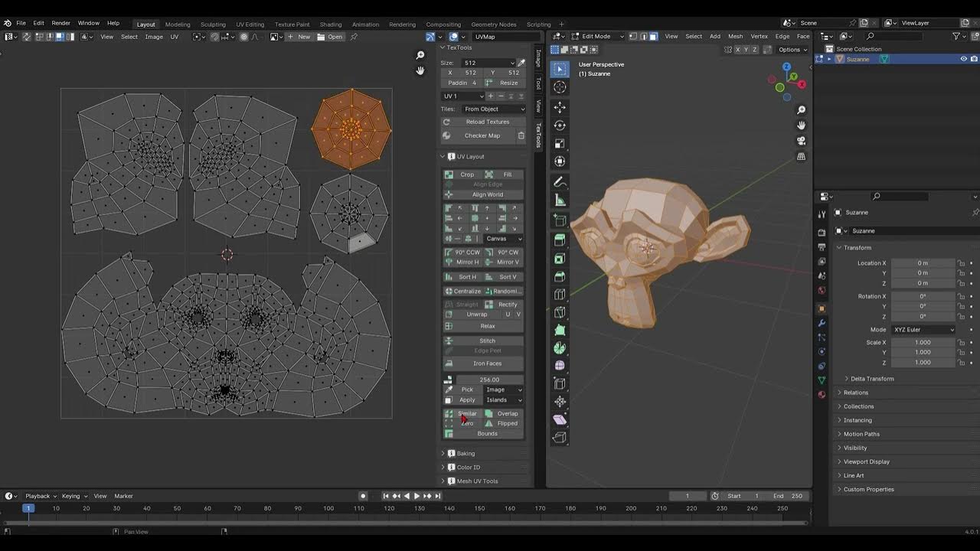Image resolution: width=980 pixels, height=551 pixels.
Task: Open the Material properties tab icon
Action: (822, 395)
